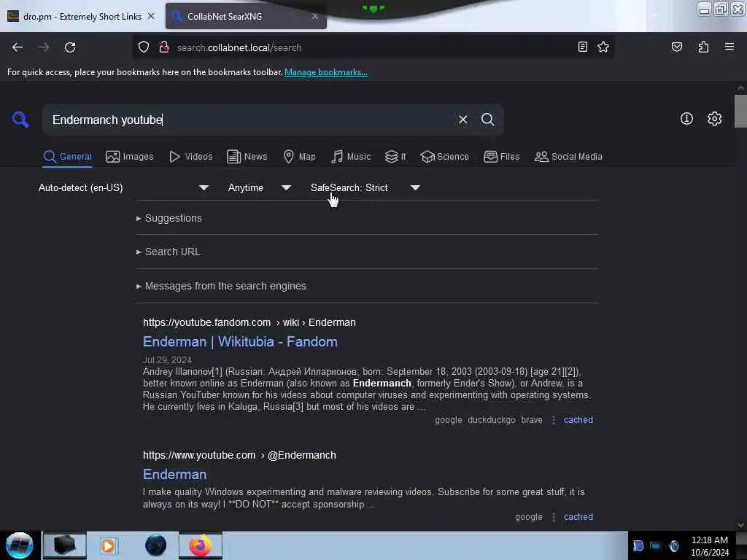Expand the Search URL section
The width and height of the screenshot is (747, 560).
coord(169,252)
